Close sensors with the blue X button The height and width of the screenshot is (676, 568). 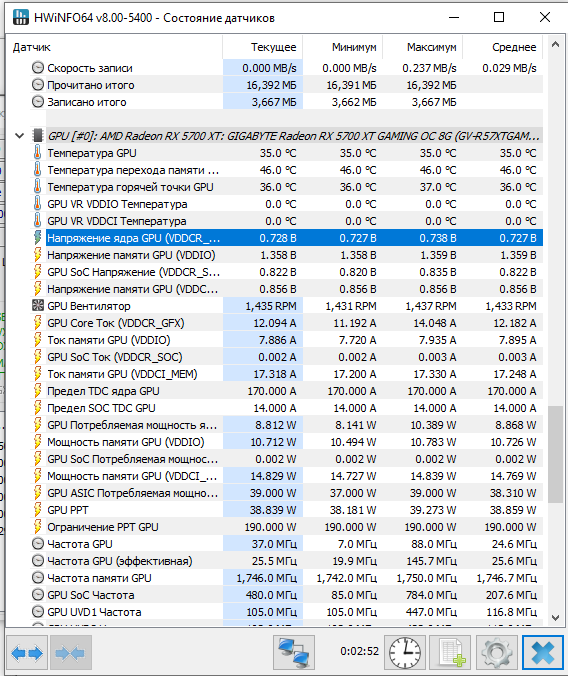point(543,653)
